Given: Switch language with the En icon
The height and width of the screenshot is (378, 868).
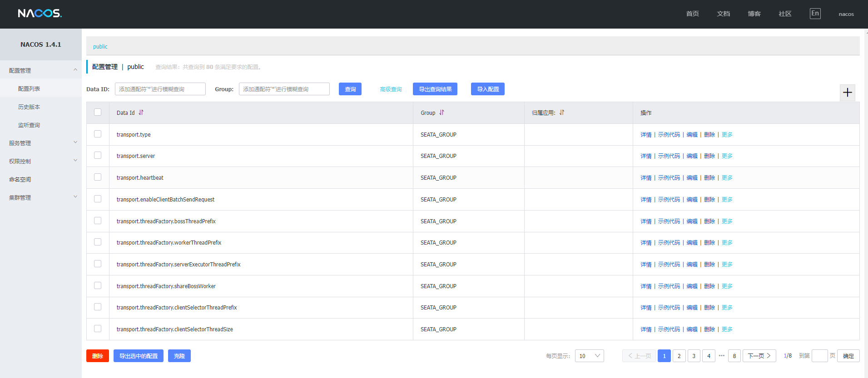Looking at the screenshot, I should [815, 14].
